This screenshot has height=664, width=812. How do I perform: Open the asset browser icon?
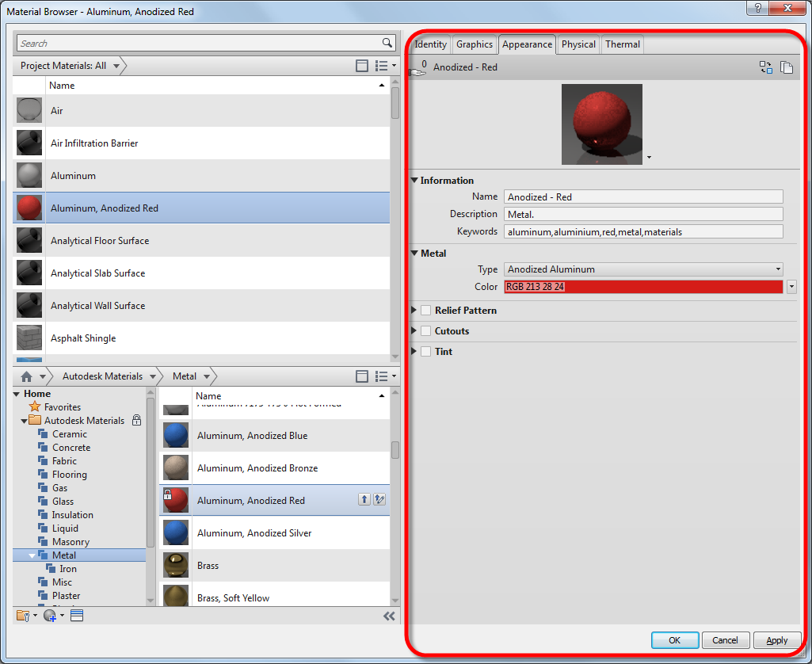77,616
